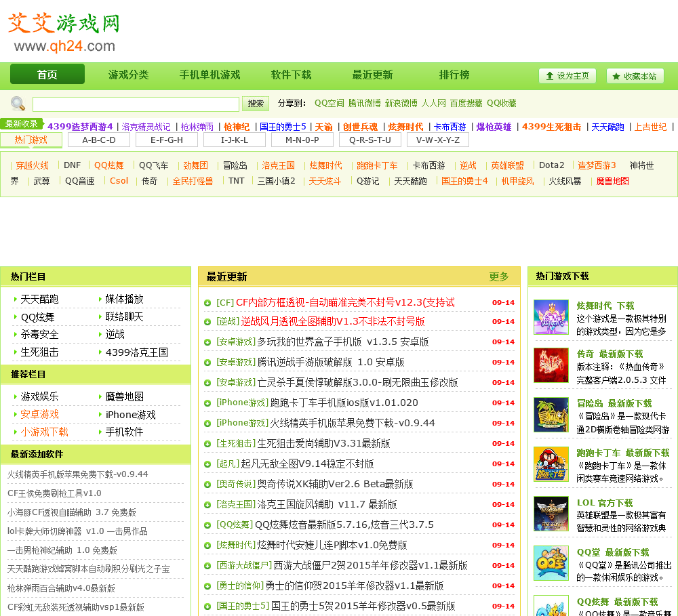Click green bullet beside 起凡无敌全图V9.14

coord(207,464)
